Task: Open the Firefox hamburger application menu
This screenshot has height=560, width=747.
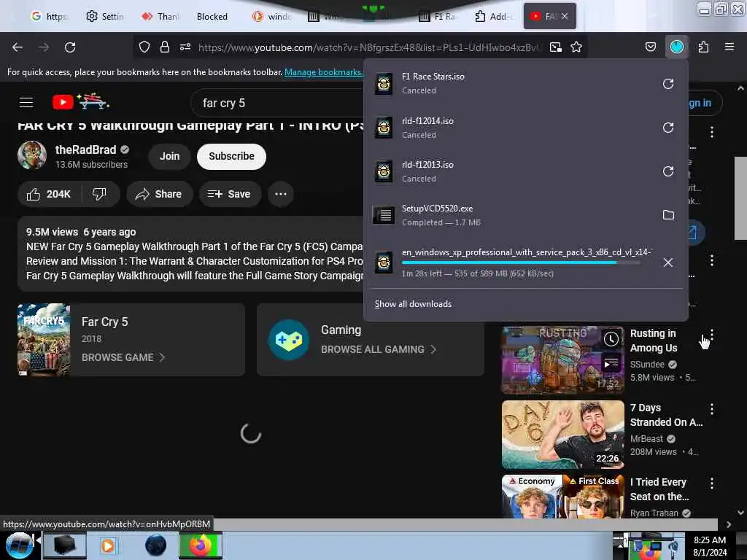Action: pyautogui.click(x=729, y=47)
